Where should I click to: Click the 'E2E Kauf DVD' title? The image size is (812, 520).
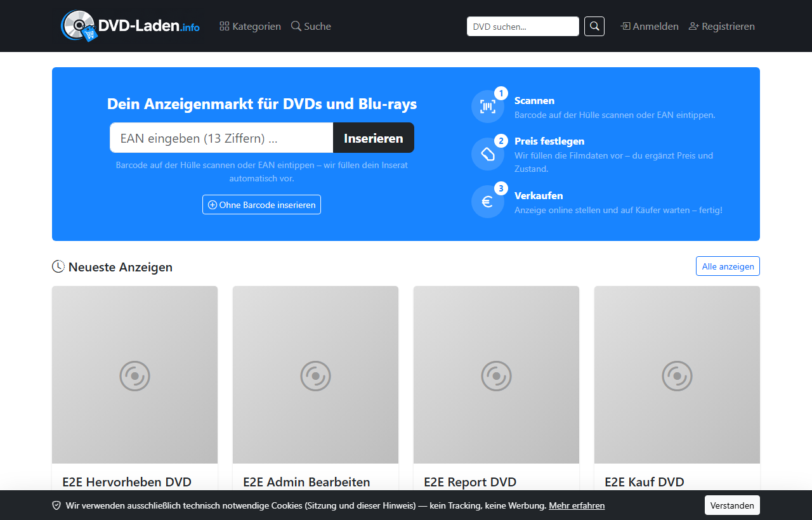coord(645,482)
